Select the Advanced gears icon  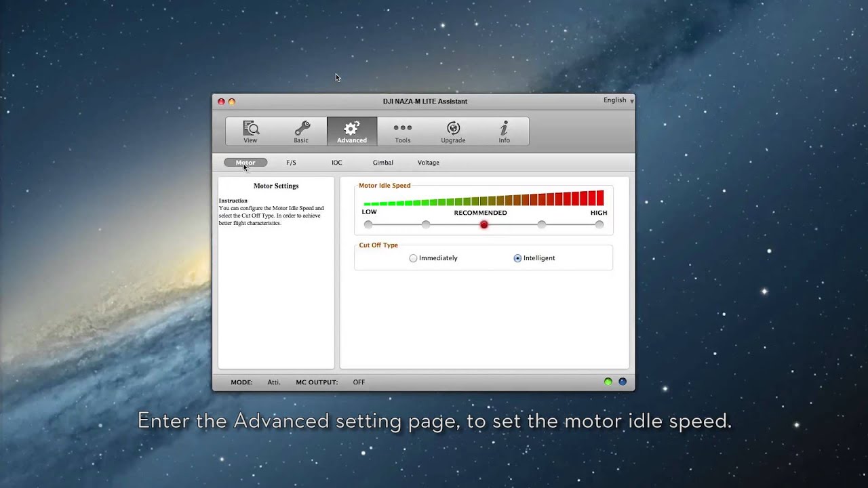352,128
